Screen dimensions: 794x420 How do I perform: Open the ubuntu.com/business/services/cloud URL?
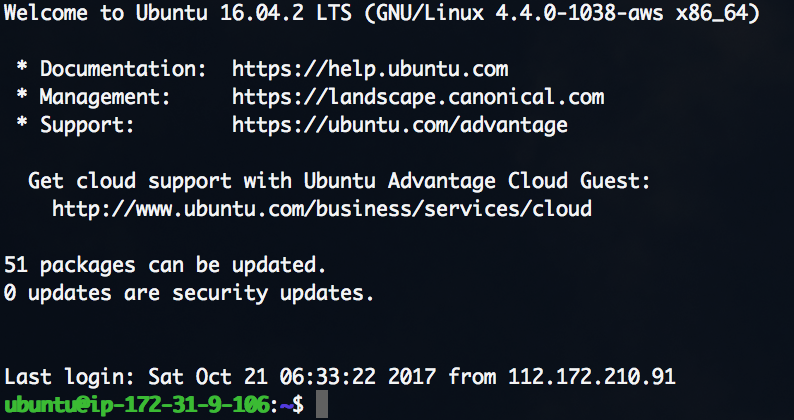click(322, 210)
